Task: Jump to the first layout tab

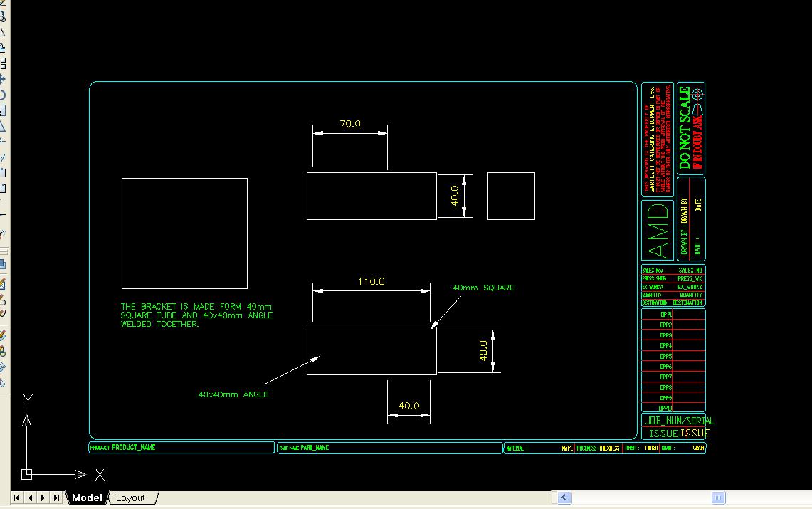Action: [x=16, y=498]
